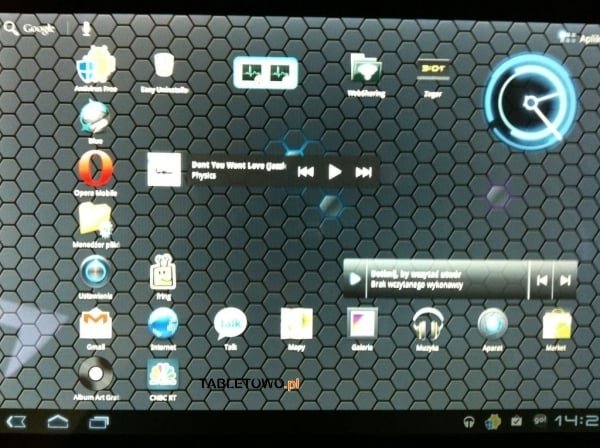Tap the analog clock widget

pos(531,102)
